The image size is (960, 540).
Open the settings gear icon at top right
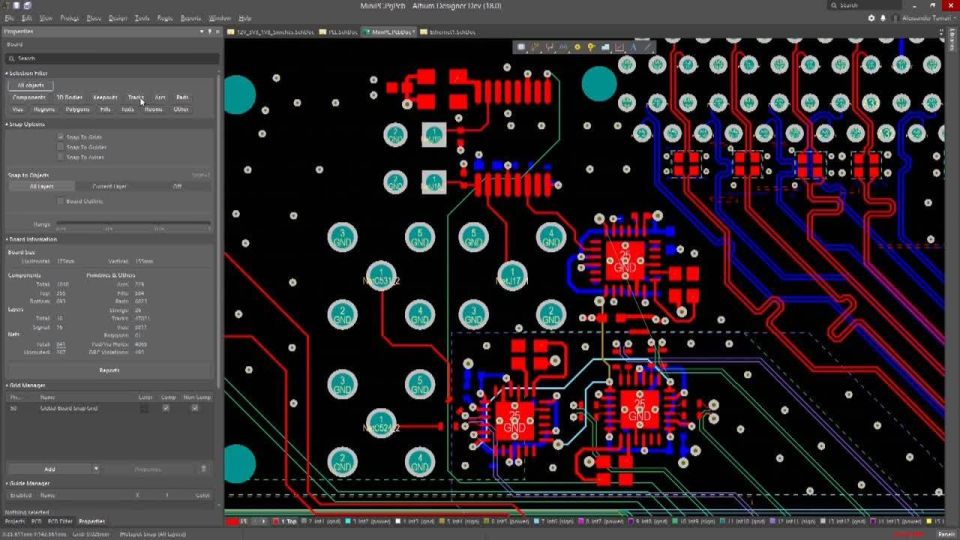click(x=871, y=18)
